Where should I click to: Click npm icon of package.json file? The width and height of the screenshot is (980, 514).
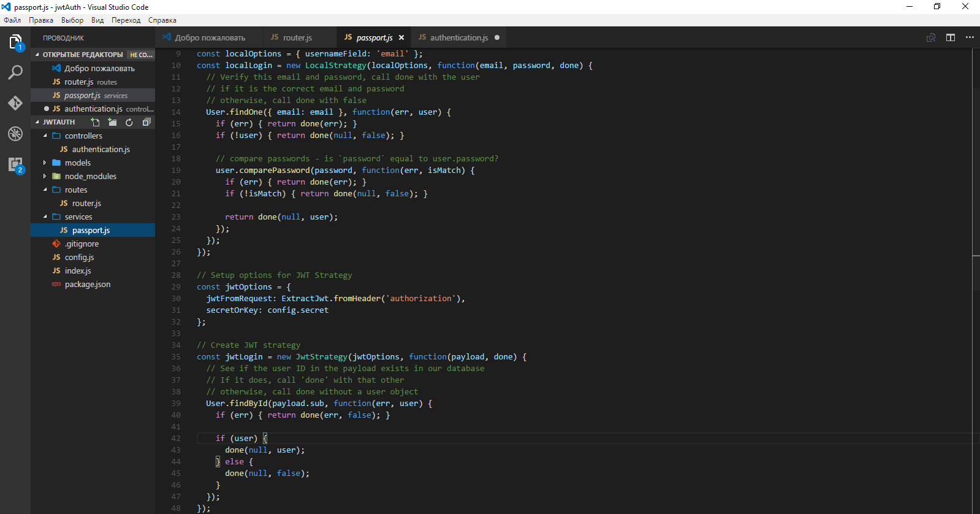point(56,284)
